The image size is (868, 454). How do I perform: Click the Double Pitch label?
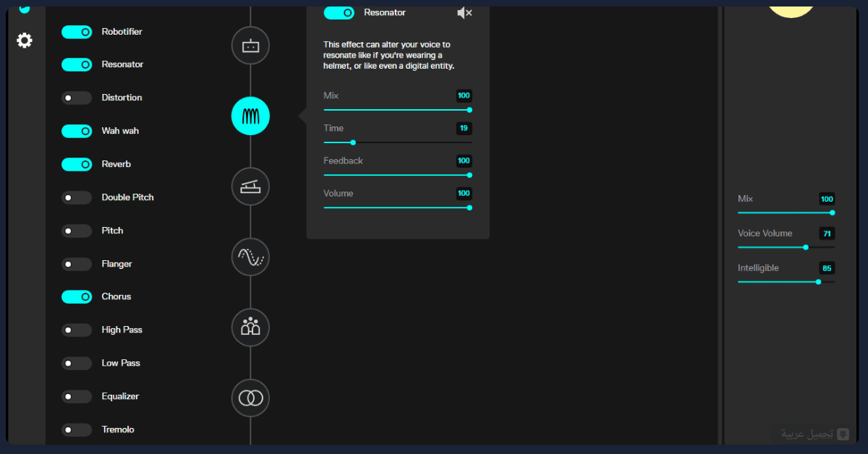click(x=128, y=197)
